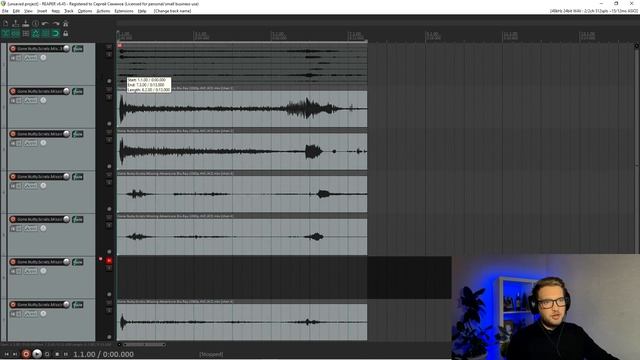The image size is (640, 360).
Task: Open Project Settings from the toolbar
Action: (x=36, y=24)
